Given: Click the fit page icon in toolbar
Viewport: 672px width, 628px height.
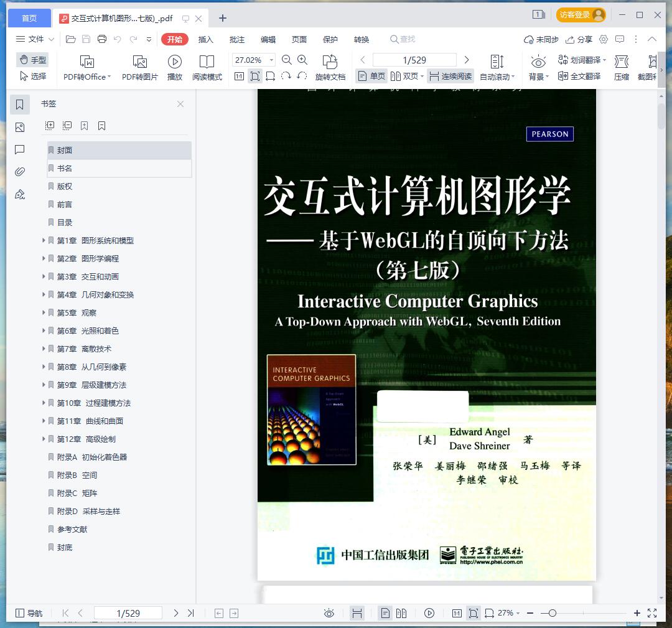Looking at the screenshot, I should [255, 77].
